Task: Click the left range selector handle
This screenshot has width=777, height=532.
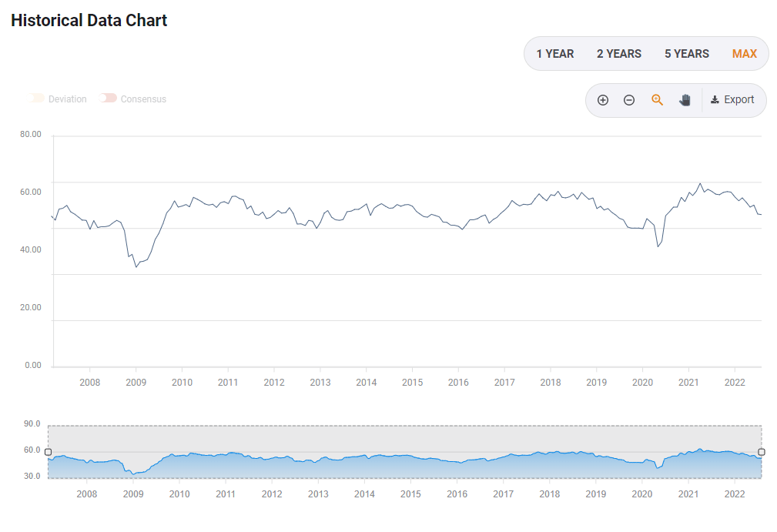Action: click(48, 452)
